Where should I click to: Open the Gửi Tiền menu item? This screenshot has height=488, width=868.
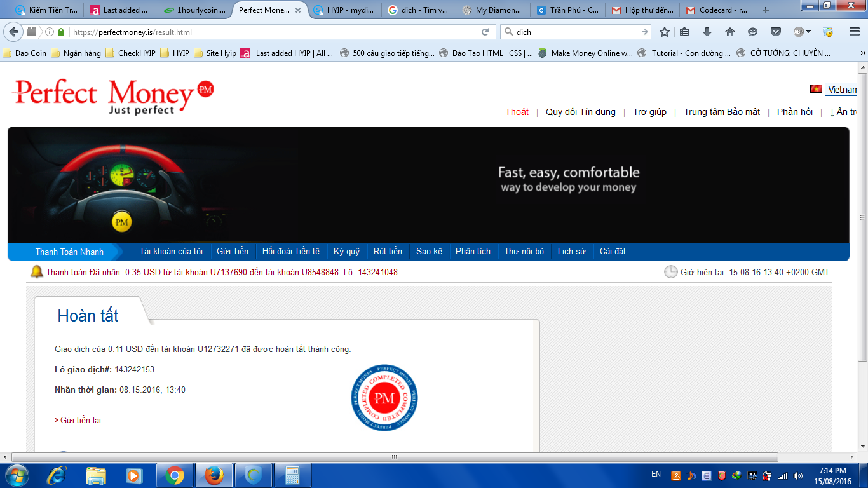233,252
